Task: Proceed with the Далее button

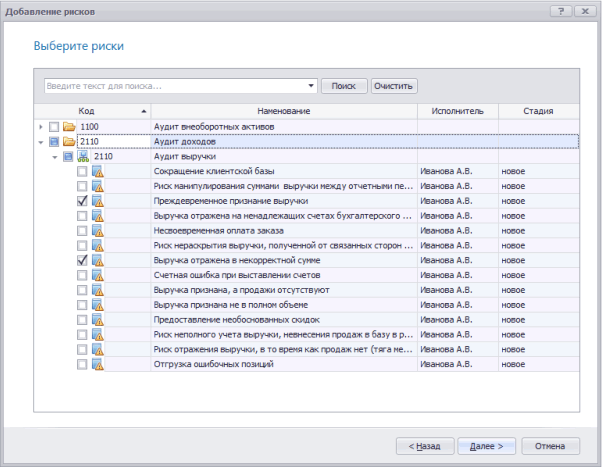Action: (486, 446)
